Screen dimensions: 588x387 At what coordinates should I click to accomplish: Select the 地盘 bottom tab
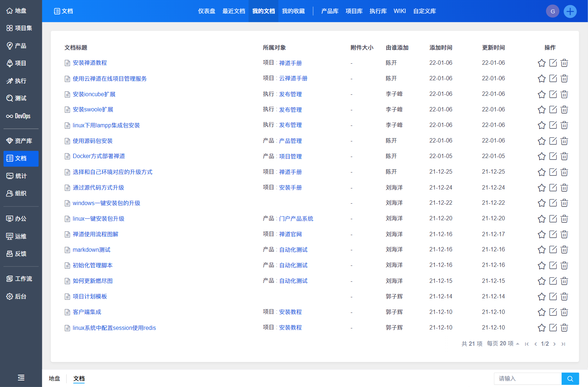click(x=55, y=379)
